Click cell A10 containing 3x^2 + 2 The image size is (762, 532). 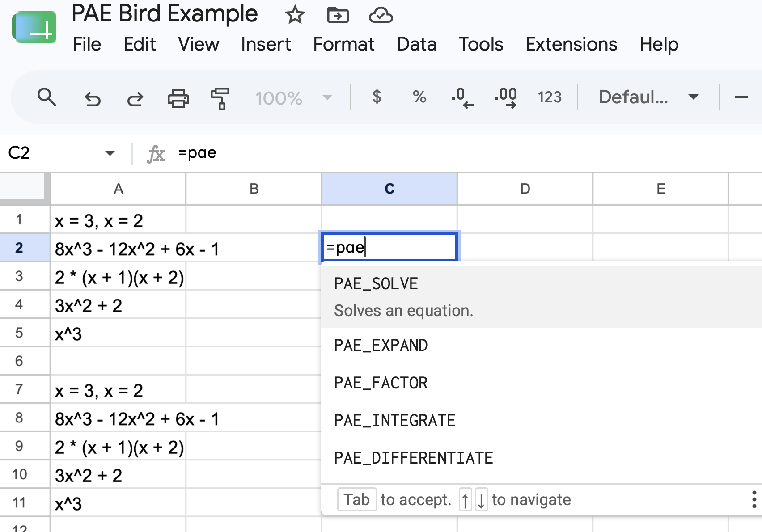[x=118, y=474]
